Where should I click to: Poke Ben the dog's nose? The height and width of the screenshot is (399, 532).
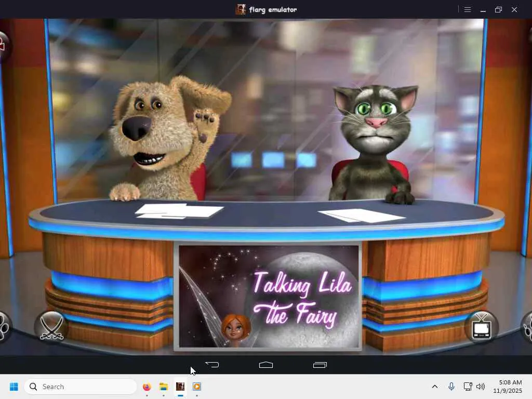136,128
